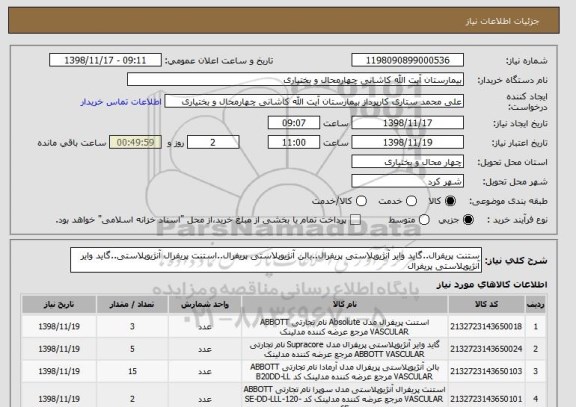Click the remaining time countdown 00:49:59
The height and width of the screenshot is (407, 576).
[136, 142]
